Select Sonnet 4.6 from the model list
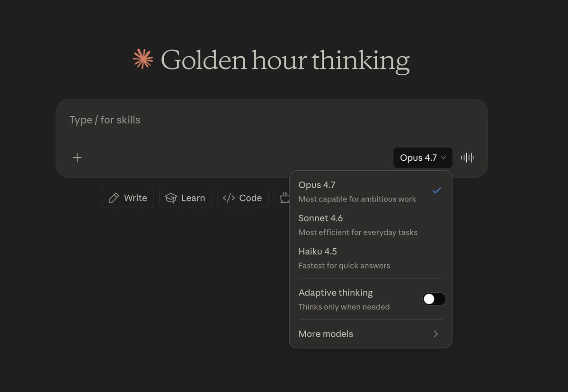 click(371, 225)
